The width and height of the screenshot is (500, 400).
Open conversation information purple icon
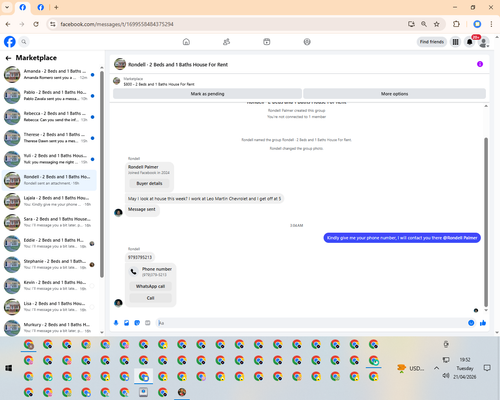[480, 64]
